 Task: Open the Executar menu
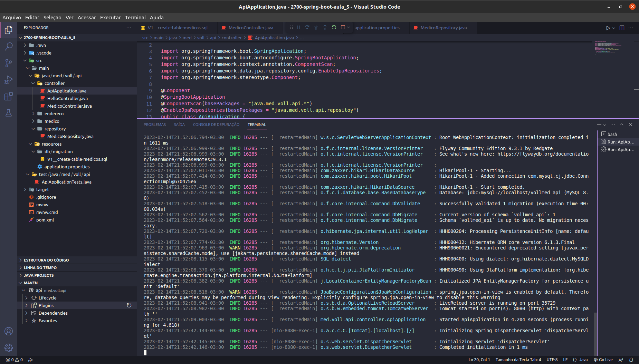[x=110, y=17]
